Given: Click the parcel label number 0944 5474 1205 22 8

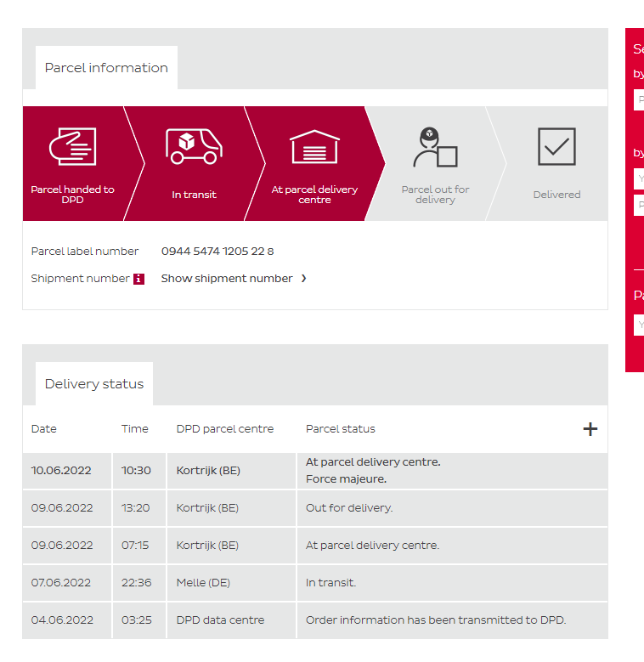Looking at the screenshot, I should [x=217, y=252].
